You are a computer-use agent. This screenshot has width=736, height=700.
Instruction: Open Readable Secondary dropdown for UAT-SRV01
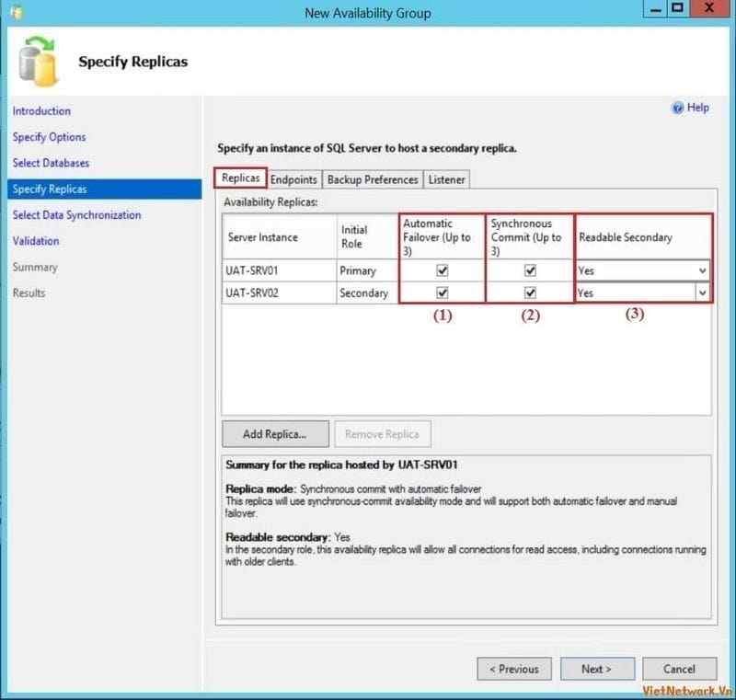[x=702, y=271]
